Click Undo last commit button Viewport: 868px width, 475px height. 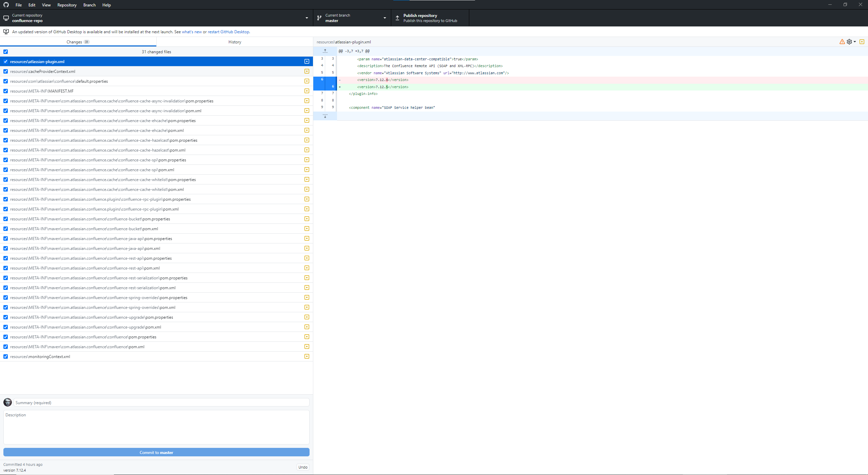tap(303, 467)
